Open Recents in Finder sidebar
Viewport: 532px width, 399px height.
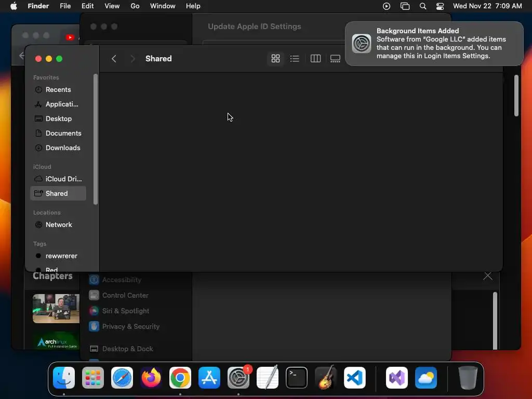[58, 89]
